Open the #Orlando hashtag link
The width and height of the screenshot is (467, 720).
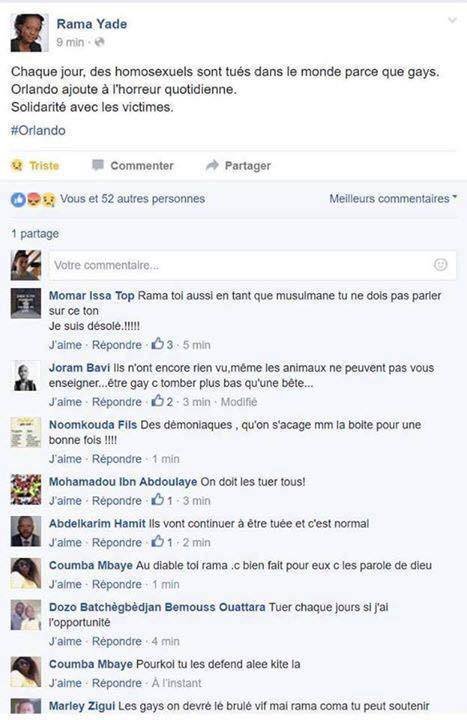point(38,130)
